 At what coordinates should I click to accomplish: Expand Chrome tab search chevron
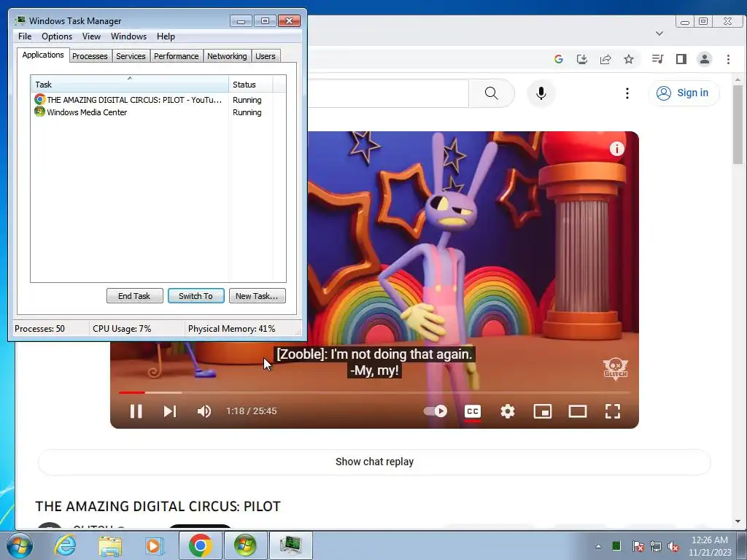[x=659, y=34]
